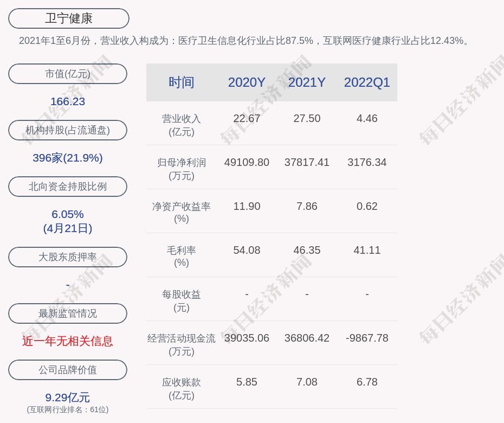
Task: Click the 166.23 market value figure
Action: pos(68,101)
